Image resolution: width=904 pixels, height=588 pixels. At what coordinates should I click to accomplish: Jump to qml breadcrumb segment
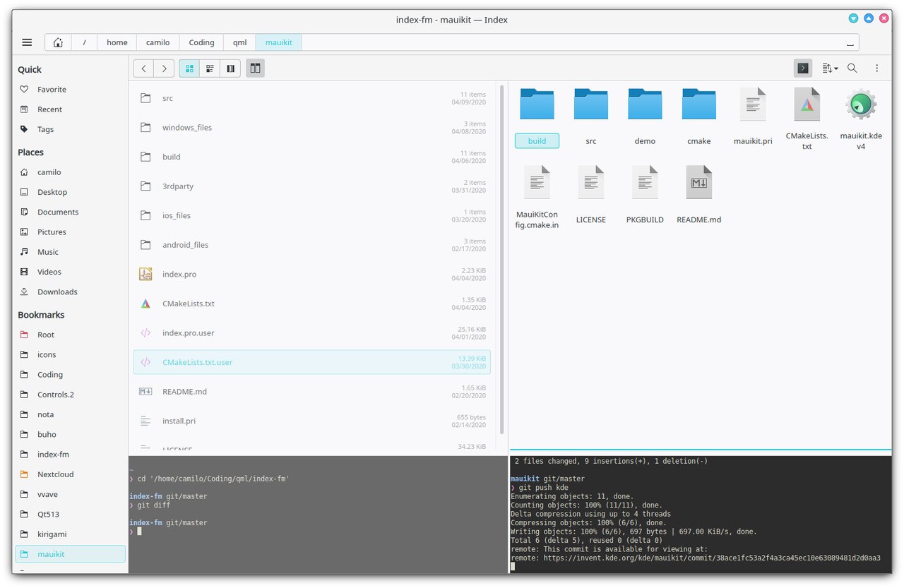pyautogui.click(x=240, y=42)
